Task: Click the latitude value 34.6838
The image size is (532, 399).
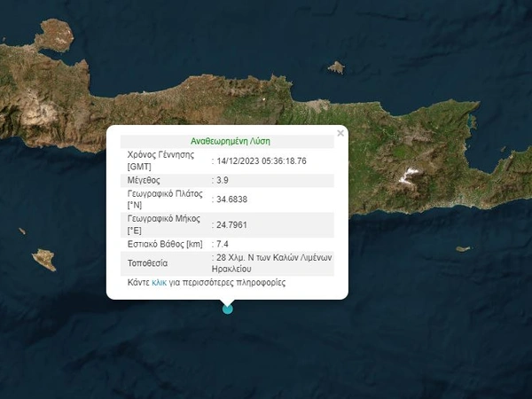Action: pos(232,199)
